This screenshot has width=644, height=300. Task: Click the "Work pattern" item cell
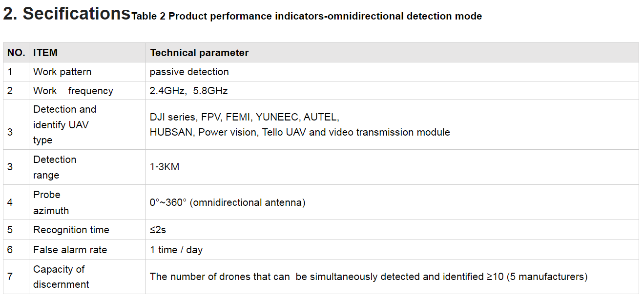point(62,72)
